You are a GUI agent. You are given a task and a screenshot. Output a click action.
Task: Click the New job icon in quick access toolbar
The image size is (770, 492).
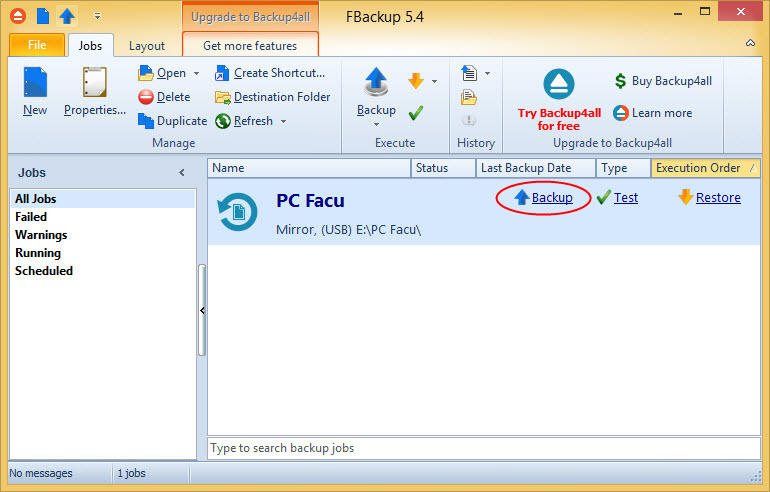click(43, 16)
